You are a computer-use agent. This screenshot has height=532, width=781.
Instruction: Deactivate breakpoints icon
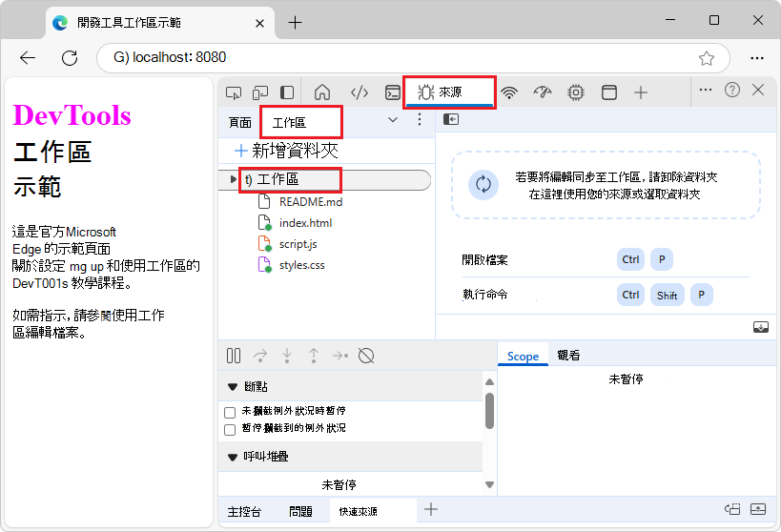click(x=366, y=356)
